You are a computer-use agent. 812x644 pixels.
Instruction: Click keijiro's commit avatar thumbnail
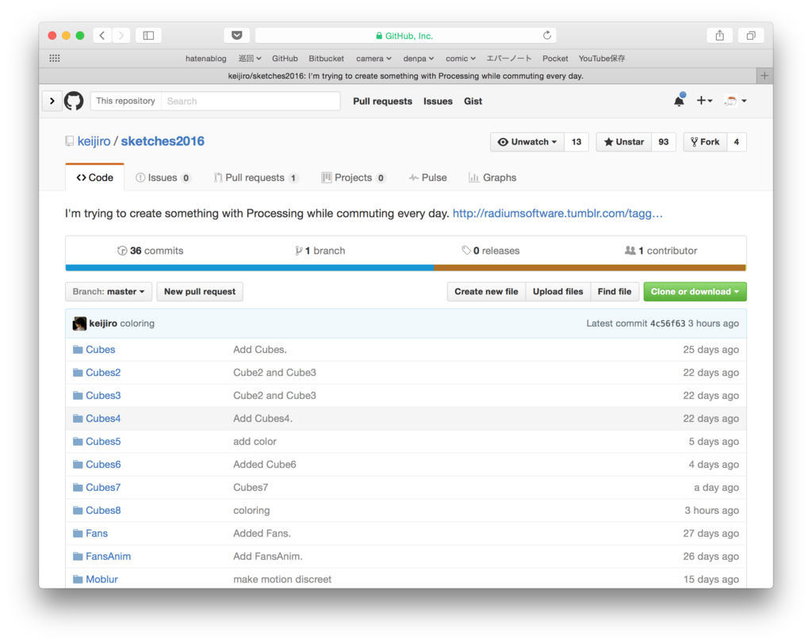pyautogui.click(x=79, y=324)
